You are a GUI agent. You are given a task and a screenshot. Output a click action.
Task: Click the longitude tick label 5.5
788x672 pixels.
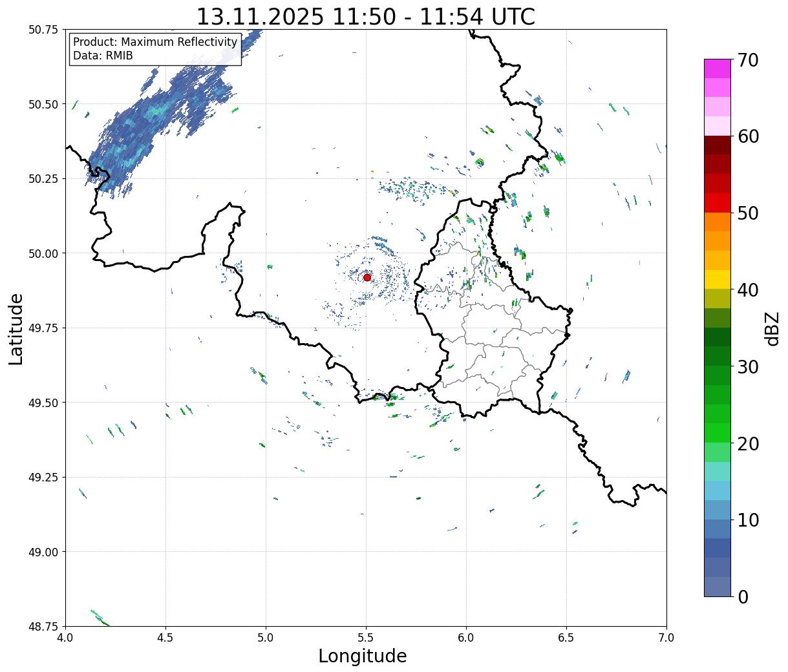(366, 638)
